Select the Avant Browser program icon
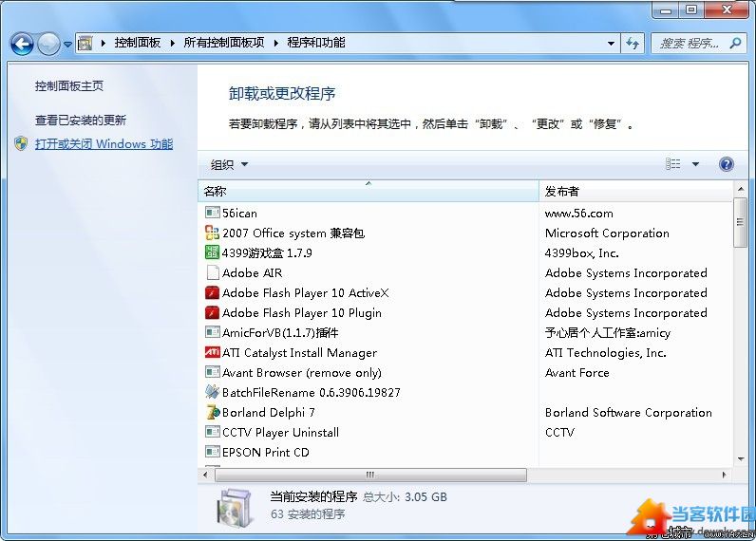The height and width of the screenshot is (541, 756). coord(212,372)
